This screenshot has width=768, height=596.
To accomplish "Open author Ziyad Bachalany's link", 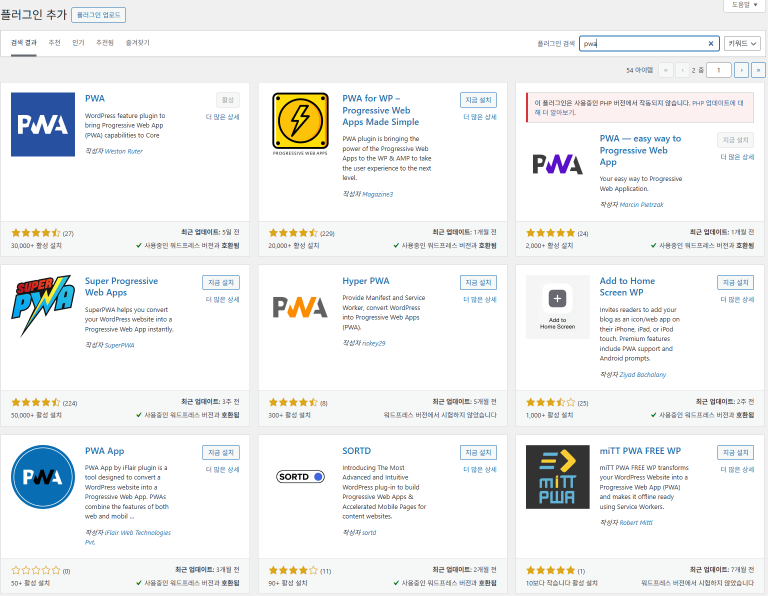I will click(x=643, y=375).
